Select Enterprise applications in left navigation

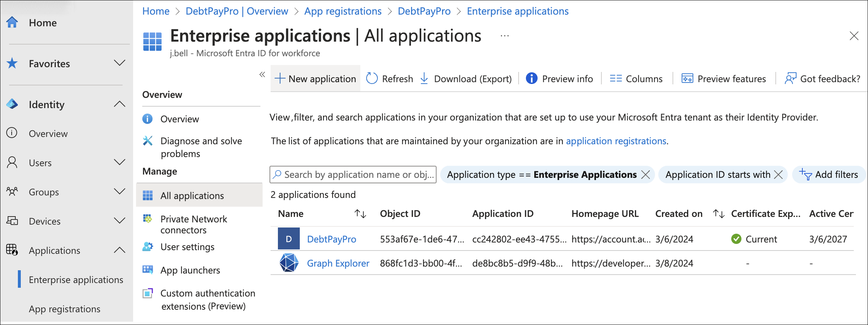[76, 280]
